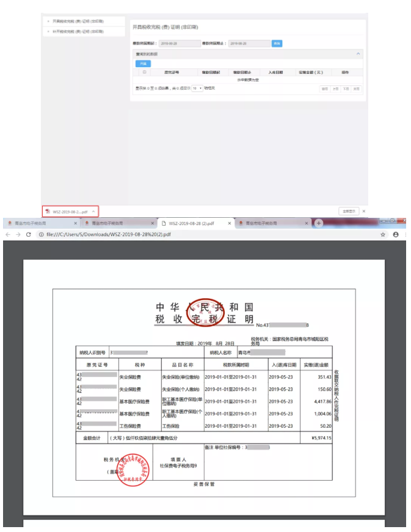Select the first 青岛市电子税务局 browser tab
The height and width of the screenshot is (532, 411).
point(37,224)
